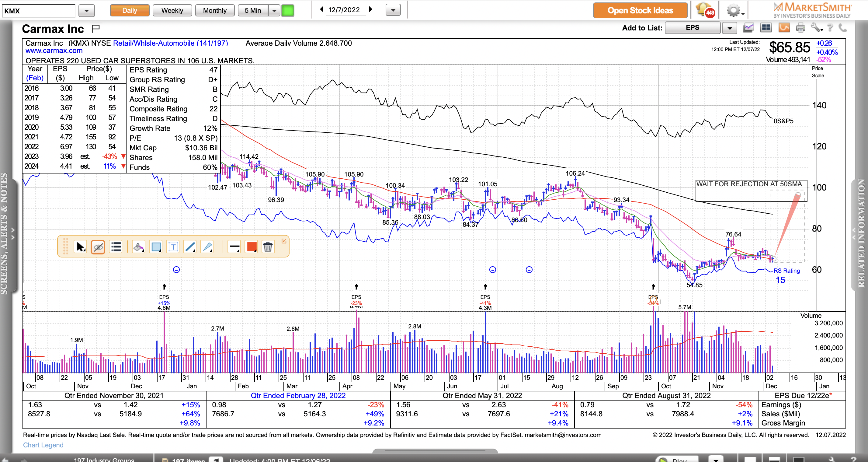This screenshot has width=868, height=462.
Task: Select the arrow wedge drawing tool
Action: point(207,247)
